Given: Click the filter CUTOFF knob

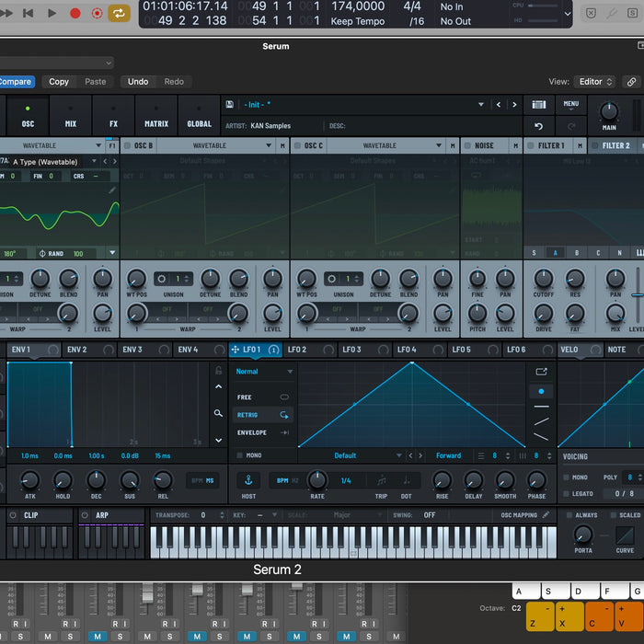Looking at the screenshot, I should [544, 279].
